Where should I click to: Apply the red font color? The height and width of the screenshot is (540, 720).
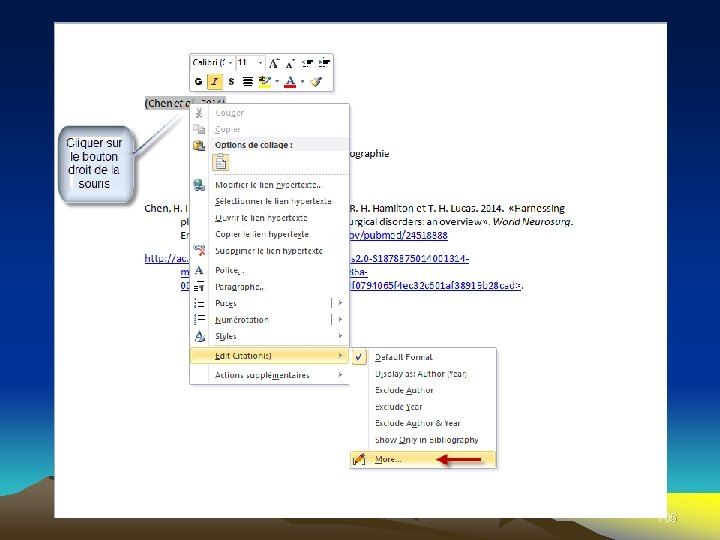290,82
